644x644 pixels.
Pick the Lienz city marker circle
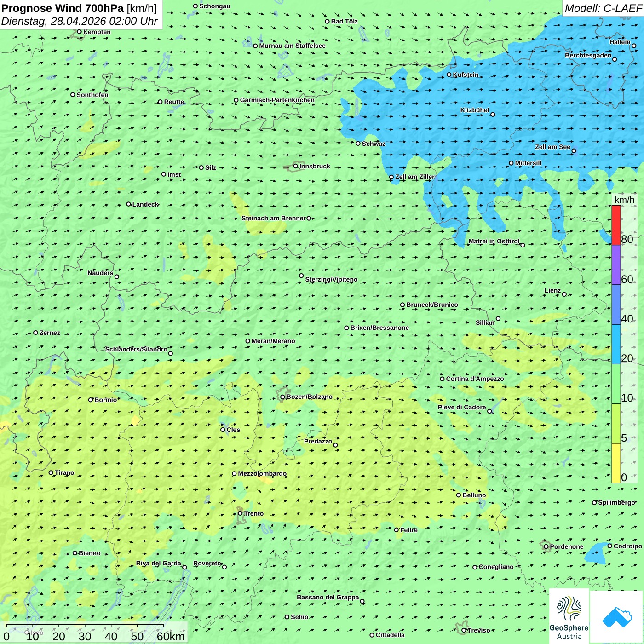pos(564,294)
